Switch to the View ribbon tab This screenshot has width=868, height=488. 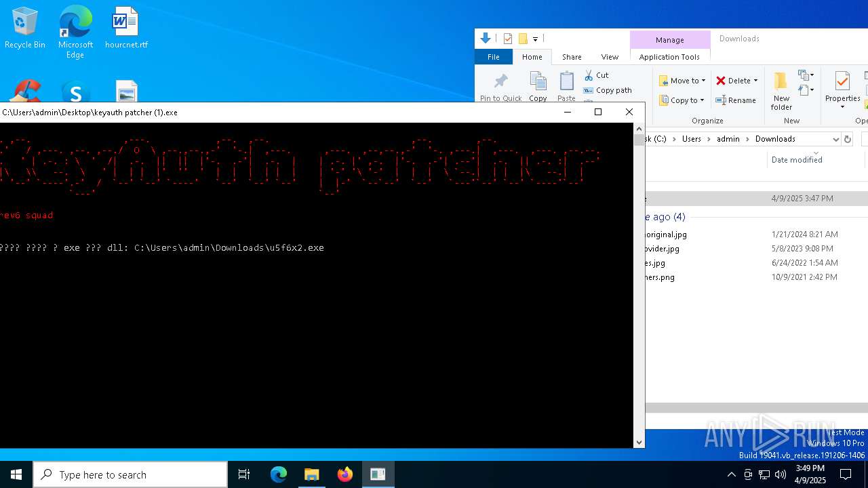pyautogui.click(x=610, y=57)
